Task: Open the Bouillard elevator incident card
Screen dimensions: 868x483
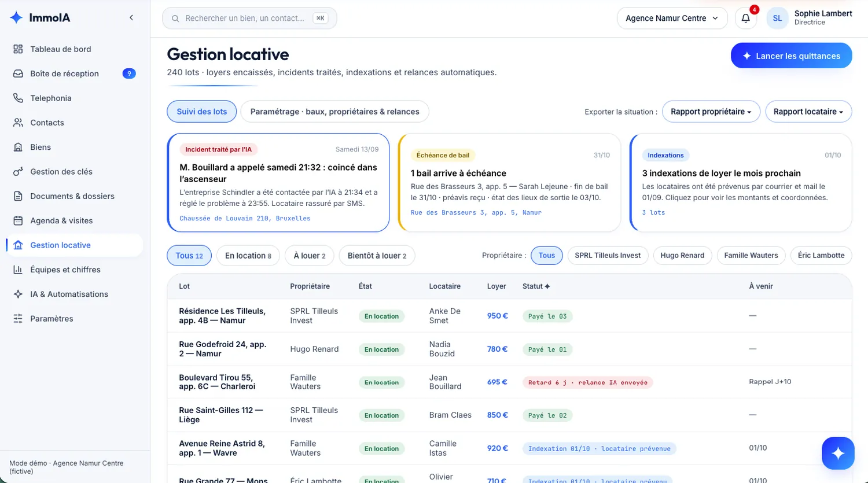Action: pyautogui.click(x=278, y=183)
